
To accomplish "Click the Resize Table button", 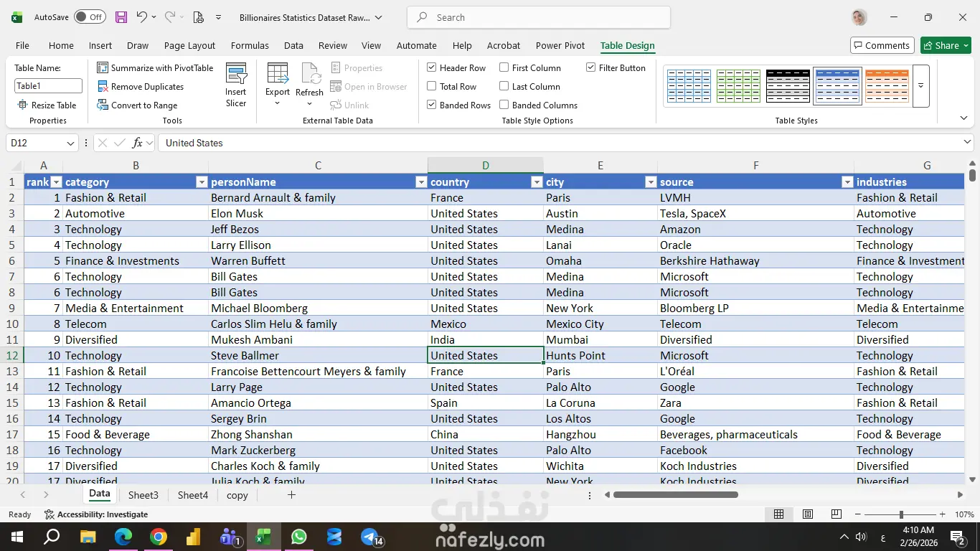I will click(x=47, y=105).
